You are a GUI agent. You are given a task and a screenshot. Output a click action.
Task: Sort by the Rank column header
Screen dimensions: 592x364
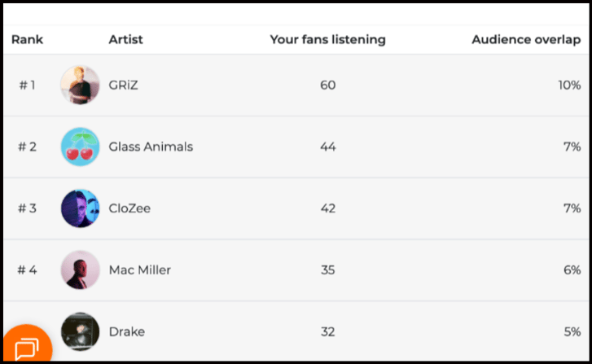[x=27, y=40]
